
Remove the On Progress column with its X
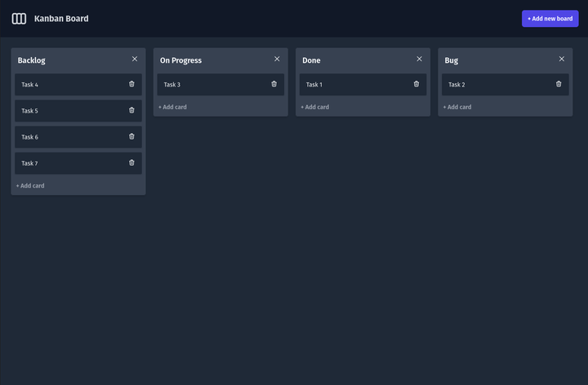pyautogui.click(x=277, y=59)
